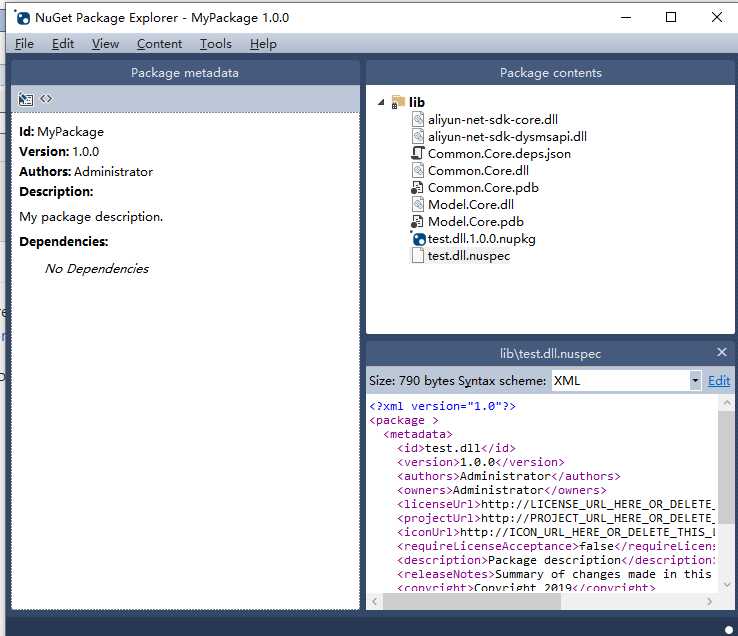Click the right arrow of horizontal scrollbar
Image resolution: width=738 pixels, height=636 pixels.
click(709, 601)
